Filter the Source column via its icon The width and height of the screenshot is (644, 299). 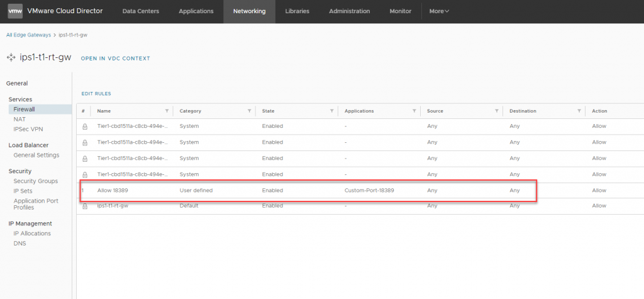(496, 111)
